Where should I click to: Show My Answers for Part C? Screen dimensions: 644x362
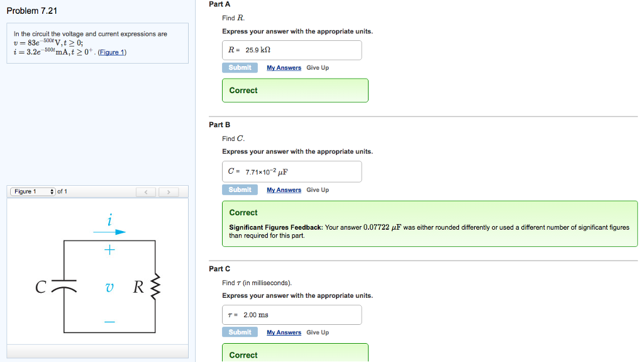[284, 332]
